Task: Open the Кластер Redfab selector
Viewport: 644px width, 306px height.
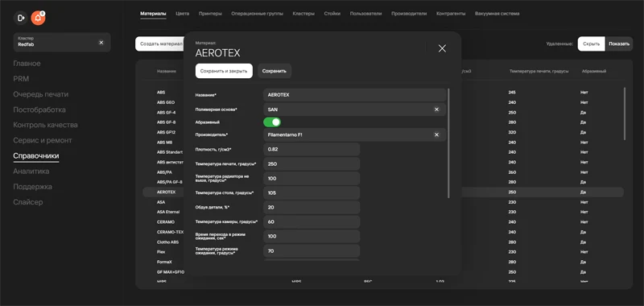Action: click(x=62, y=43)
